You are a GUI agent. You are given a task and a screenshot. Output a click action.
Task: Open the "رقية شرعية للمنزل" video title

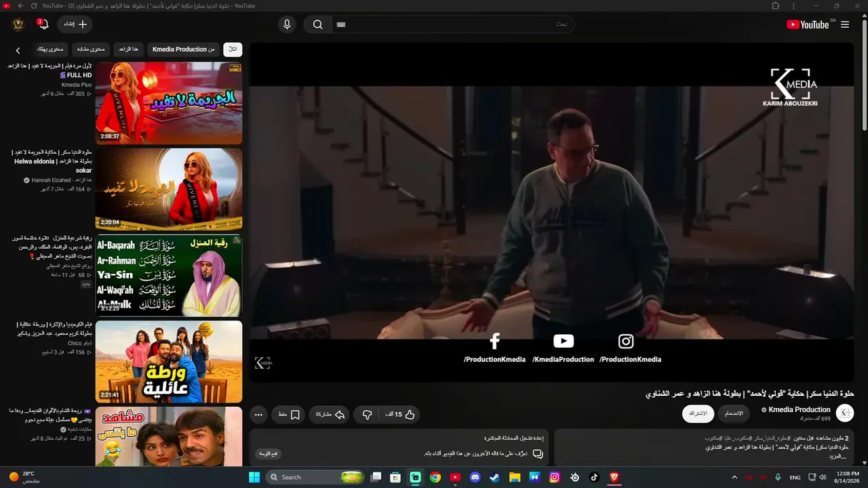(52, 247)
